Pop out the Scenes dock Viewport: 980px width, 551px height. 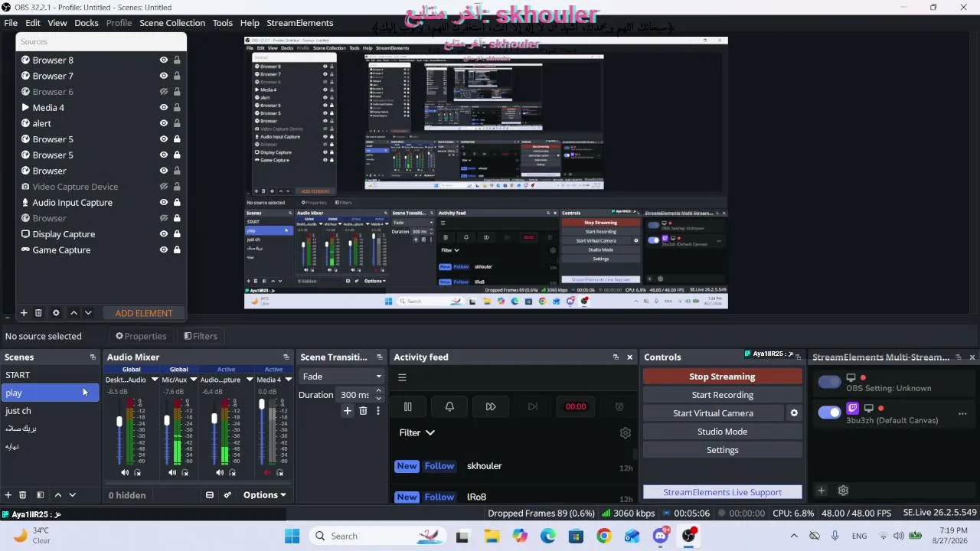93,357
